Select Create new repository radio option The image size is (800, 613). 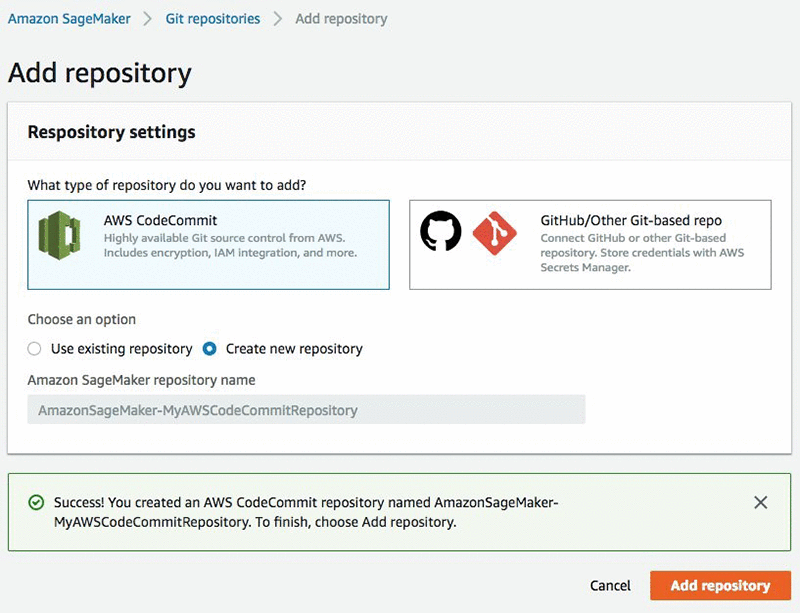pos(210,349)
